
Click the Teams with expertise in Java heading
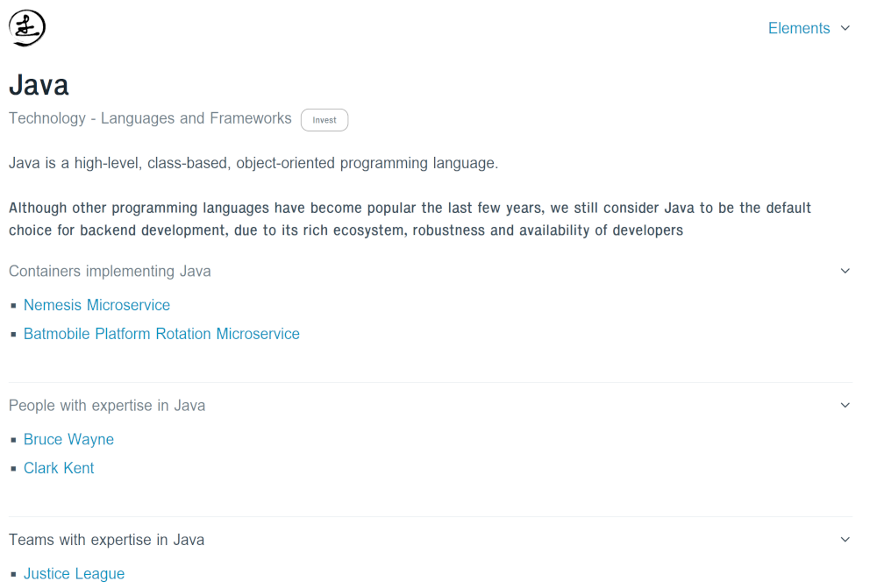107,540
